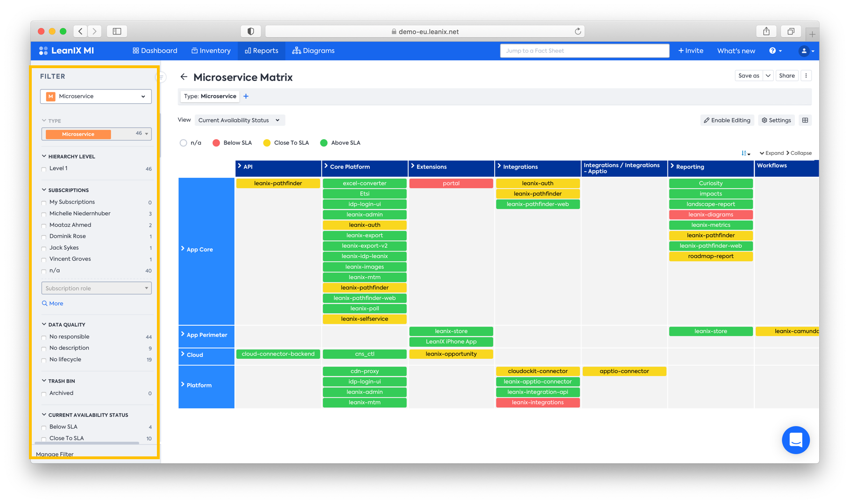Click the More subscriptions link

[53, 303]
